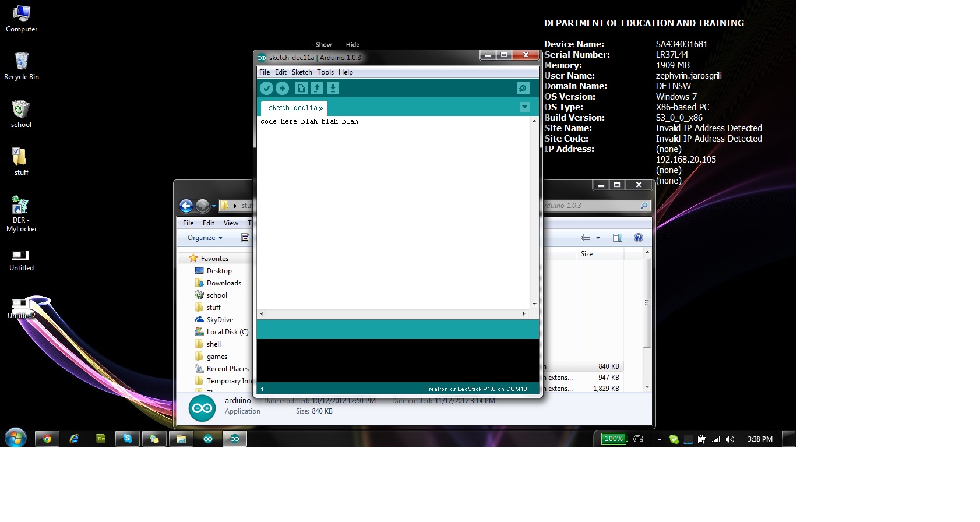Click the 947 KB file size cell
This screenshot has width=980, height=522.
tap(608, 378)
